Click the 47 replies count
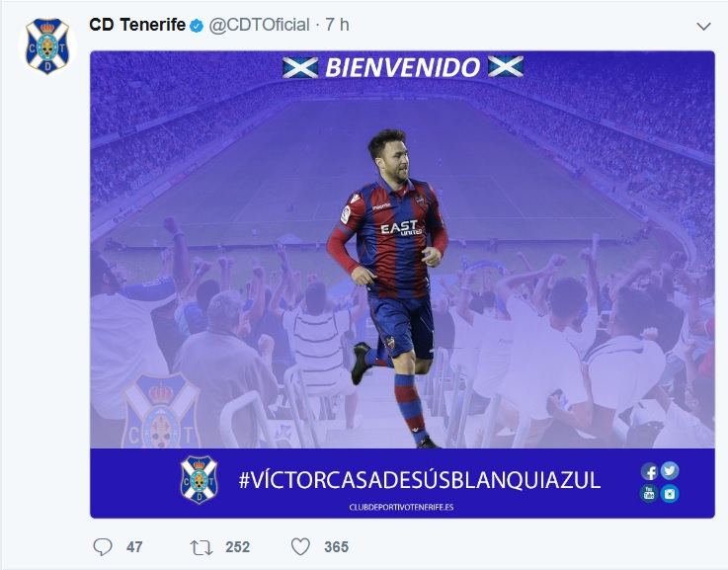The width and height of the screenshot is (728, 570). coord(134,547)
